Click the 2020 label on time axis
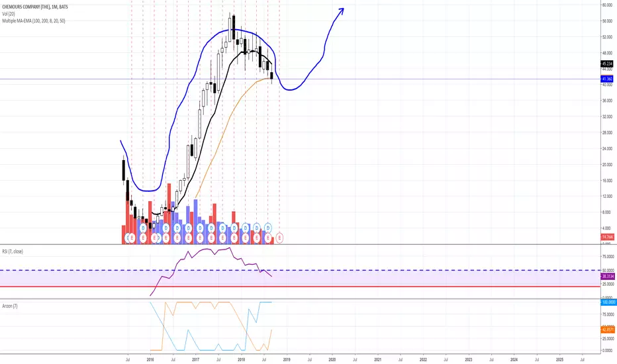The image size is (617, 364). (x=332, y=359)
